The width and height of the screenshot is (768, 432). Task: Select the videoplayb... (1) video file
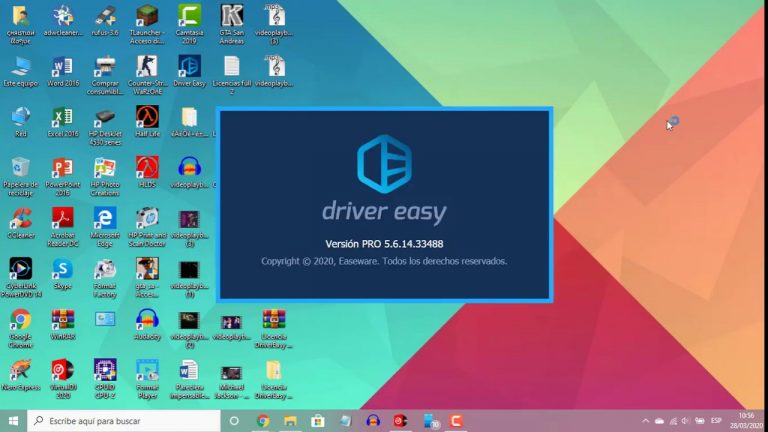pos(190,278)
